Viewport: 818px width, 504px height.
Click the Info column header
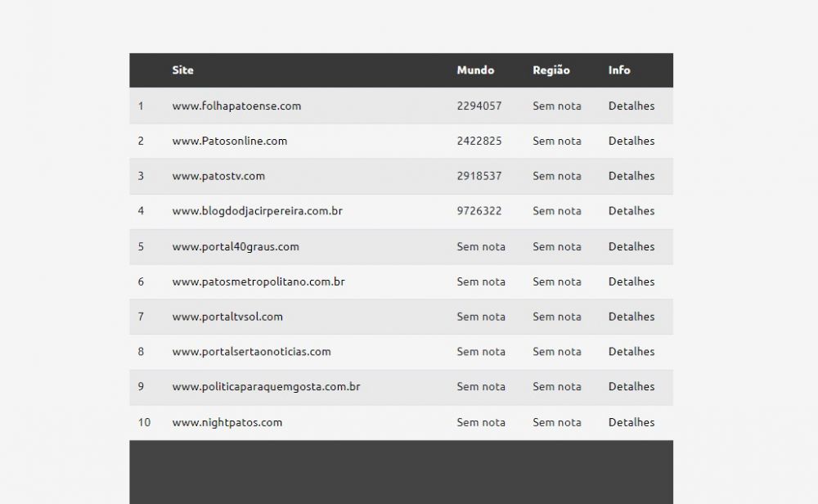[619, 70]
